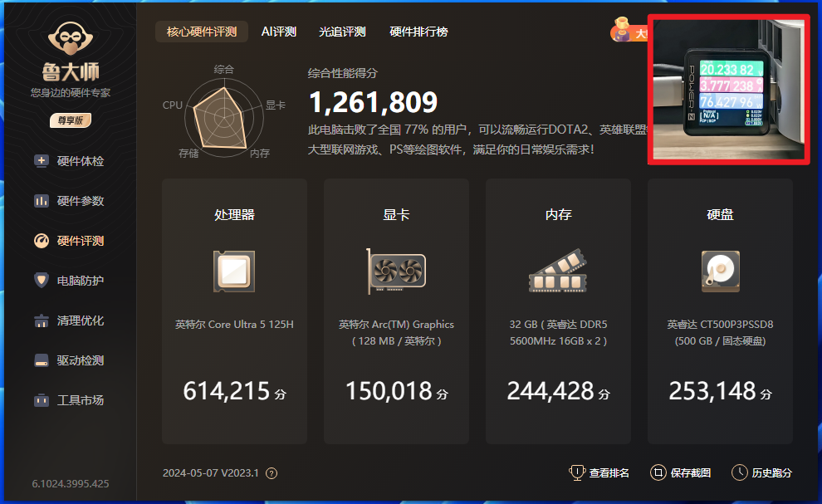822x504 pixels.
Task: Click the 2024-05-07 V2023.1 version text
Action: pyautogui.click(x=211, y=473)
